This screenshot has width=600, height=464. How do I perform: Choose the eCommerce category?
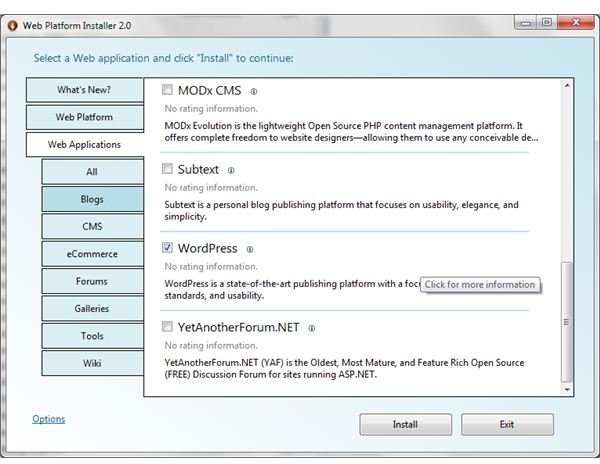92,254
